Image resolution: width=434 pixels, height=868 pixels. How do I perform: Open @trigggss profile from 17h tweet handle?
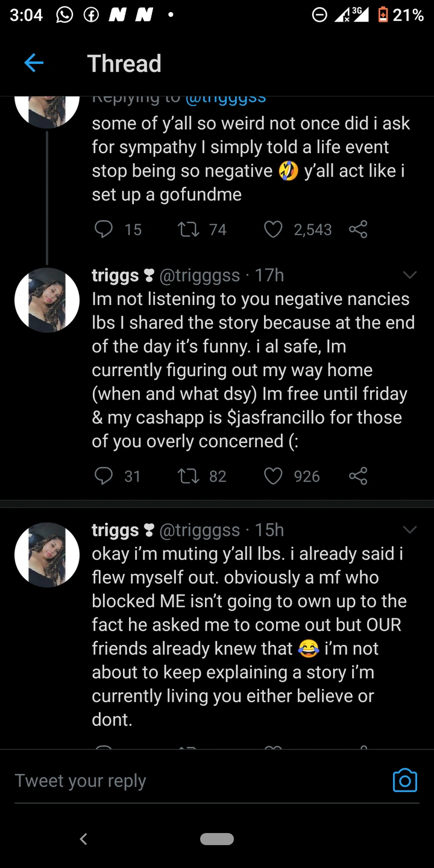click(200, 275)
